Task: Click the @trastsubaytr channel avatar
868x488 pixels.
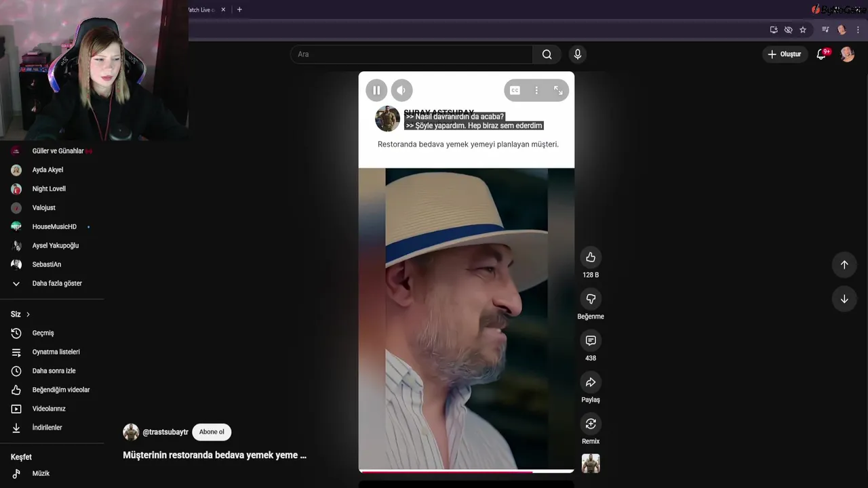Action: coord(131,432)
